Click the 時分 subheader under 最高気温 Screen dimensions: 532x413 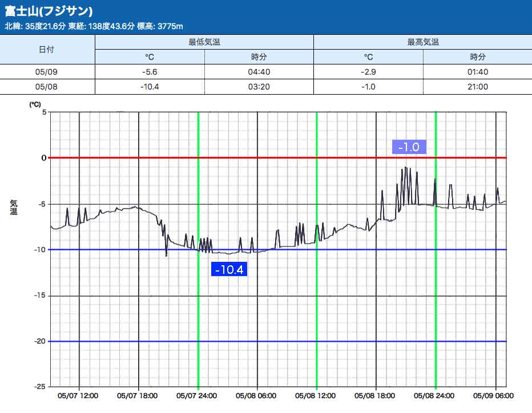tap(478, 57)
